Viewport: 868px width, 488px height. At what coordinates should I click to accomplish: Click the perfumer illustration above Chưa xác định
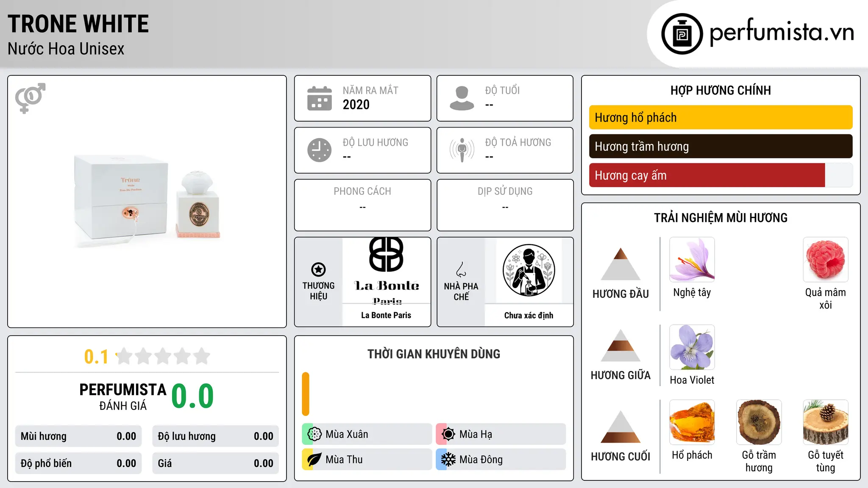click(x=529, y=270)
